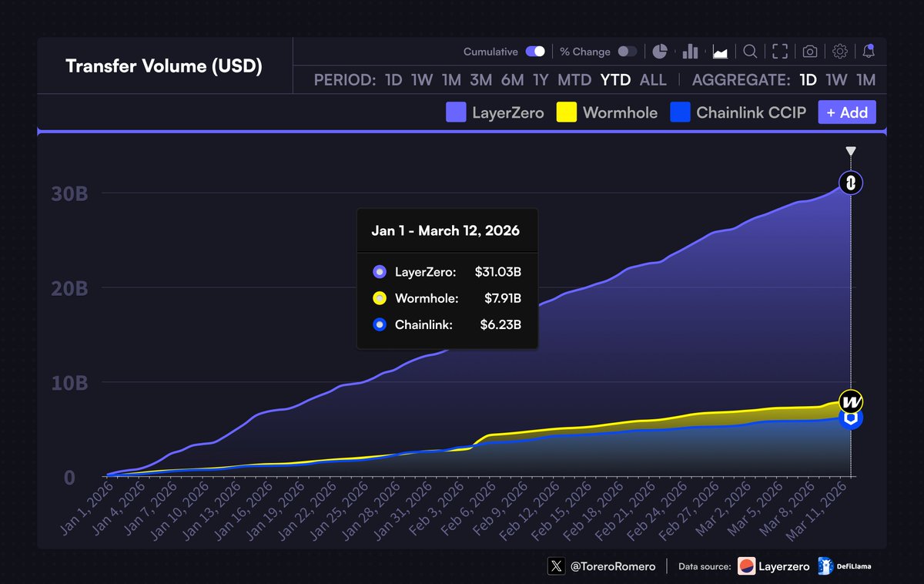
Task: Set period to 1D
Action: [x=393, y=80]
